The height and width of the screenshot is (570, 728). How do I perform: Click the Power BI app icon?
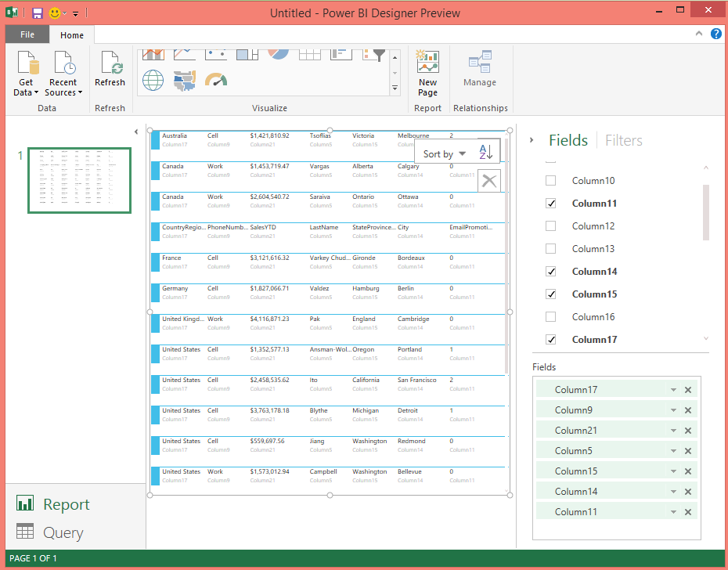point(12,13)
